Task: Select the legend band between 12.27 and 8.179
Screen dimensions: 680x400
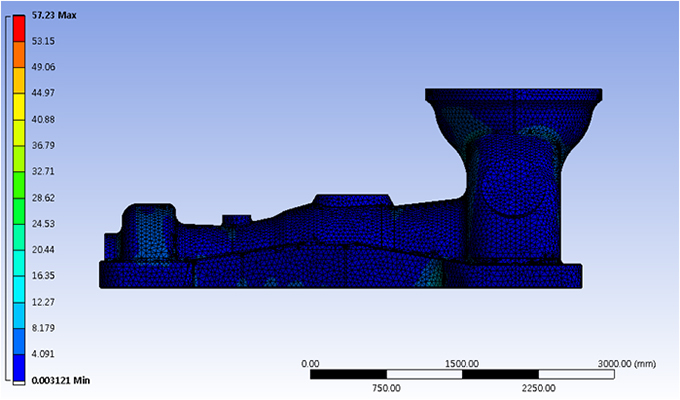Action: (19, 315)
